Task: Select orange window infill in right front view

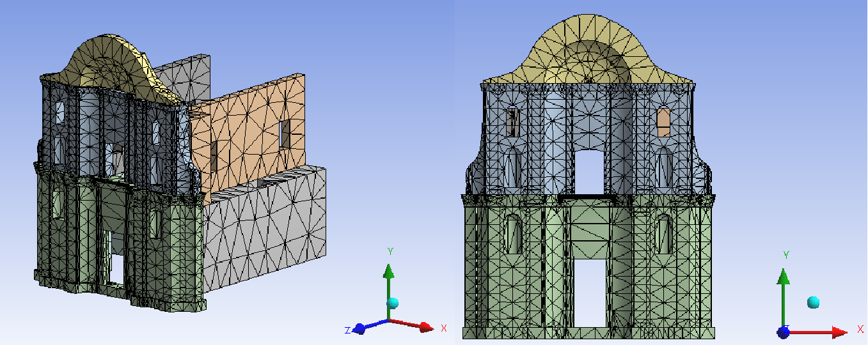Action: coord(664,122)
